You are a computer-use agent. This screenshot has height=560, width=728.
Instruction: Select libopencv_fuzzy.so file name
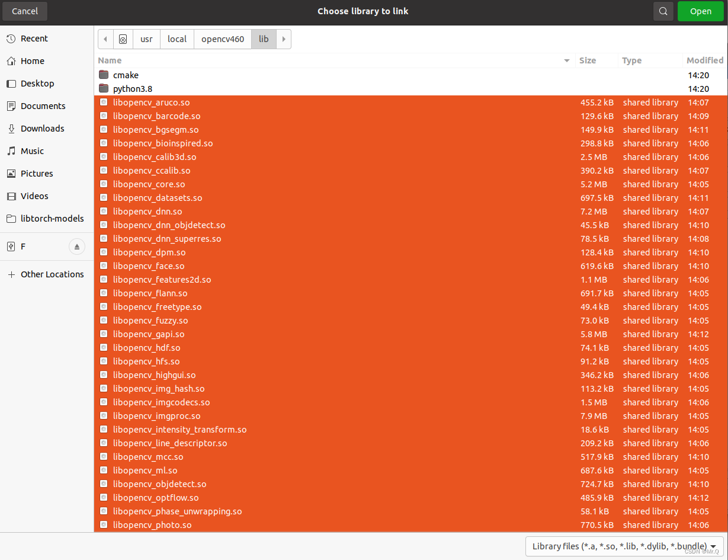tap(150, 321)
